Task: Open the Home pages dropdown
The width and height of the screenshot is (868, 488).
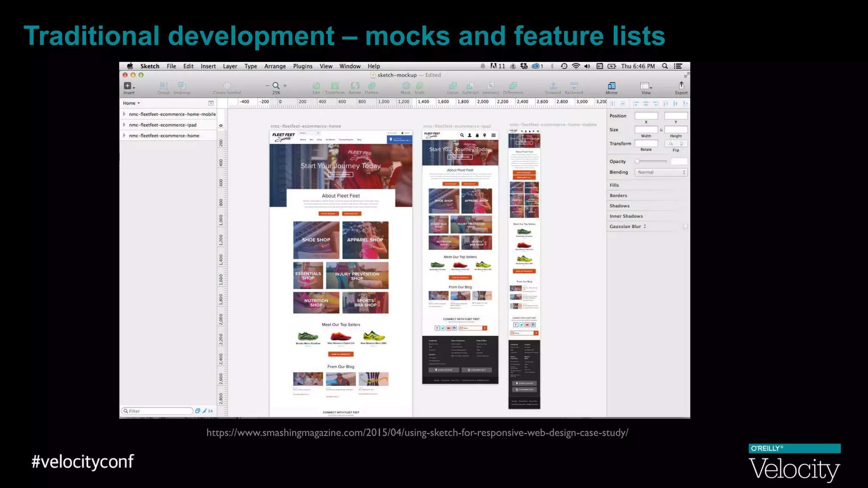Action: pos(131,103)
